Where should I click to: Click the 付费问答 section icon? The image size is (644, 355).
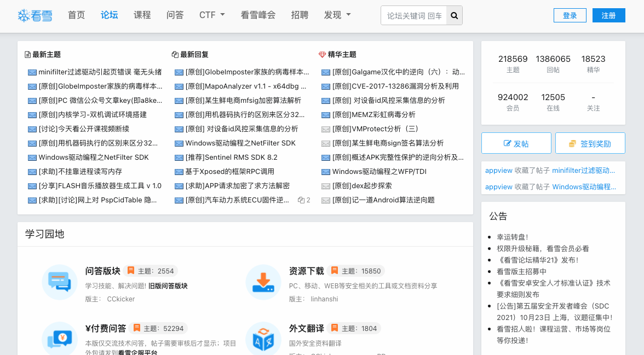59,339
